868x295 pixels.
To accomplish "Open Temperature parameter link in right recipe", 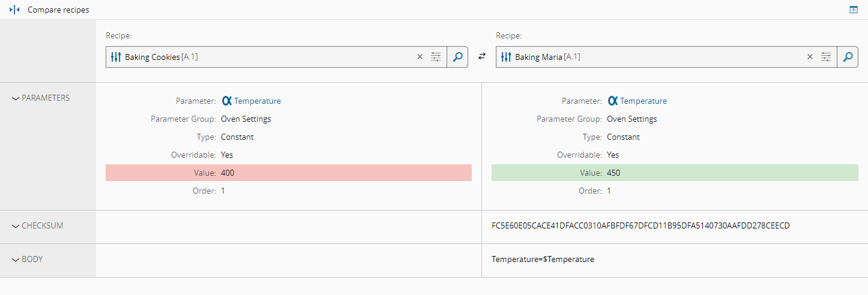I will pyautogui.click(x=643, y=101).
